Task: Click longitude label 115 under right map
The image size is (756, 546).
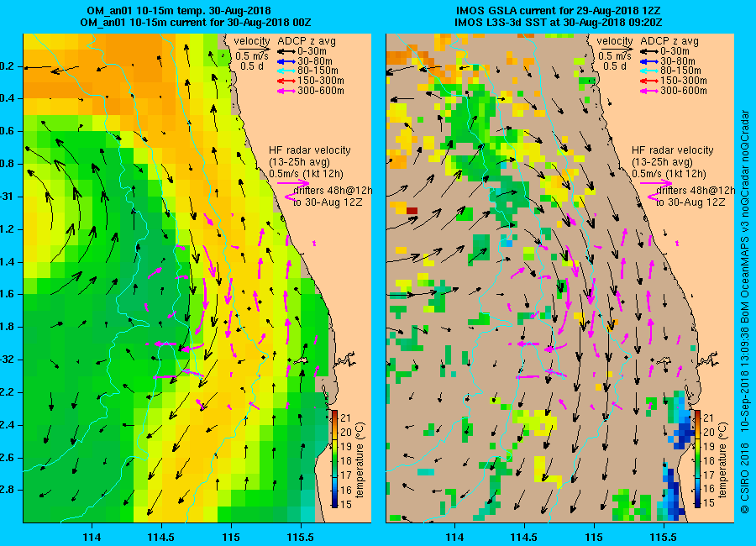Action: click(594, 537)
